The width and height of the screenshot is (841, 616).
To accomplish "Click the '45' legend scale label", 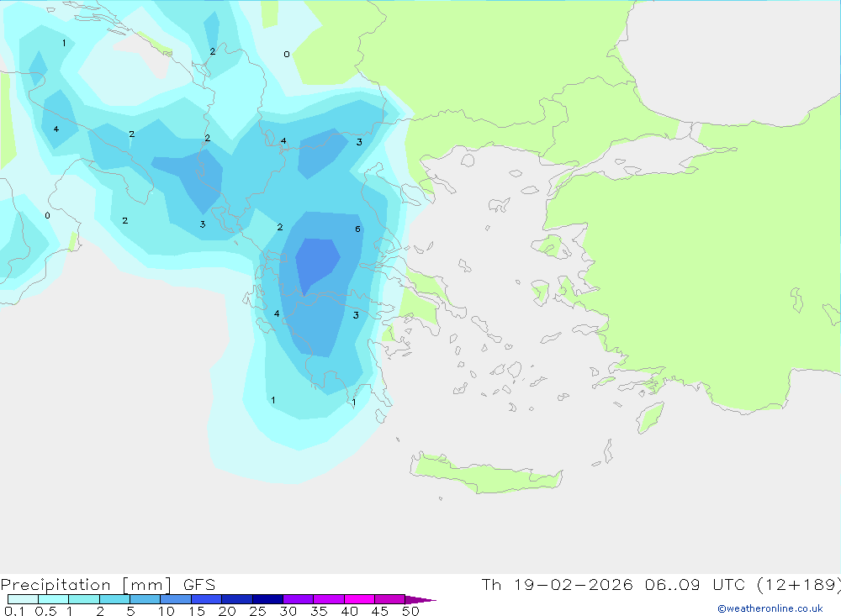I will [380, 611].
